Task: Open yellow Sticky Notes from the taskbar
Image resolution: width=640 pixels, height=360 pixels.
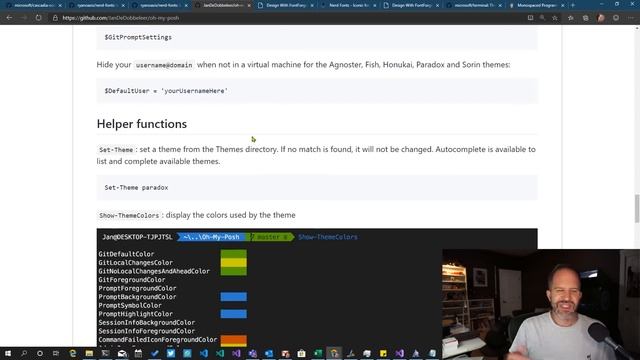Action: pos(383,353)
